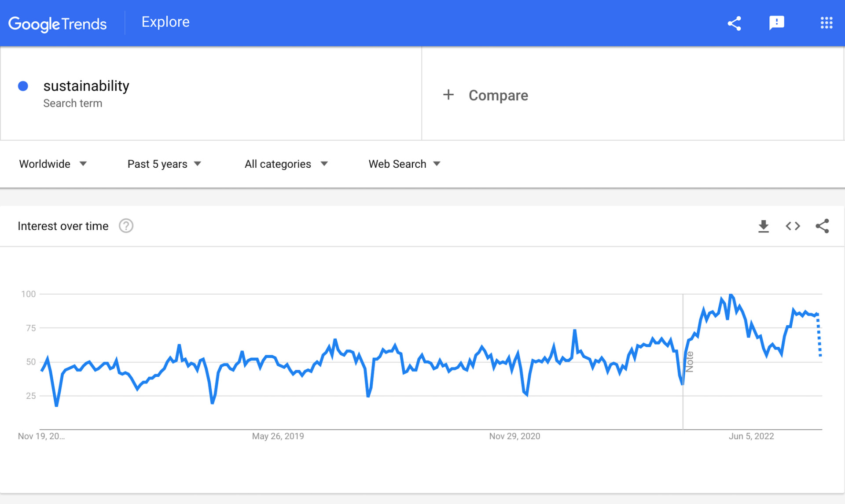
Task: Download the interest over time CSV
Action: coord(763,226)
